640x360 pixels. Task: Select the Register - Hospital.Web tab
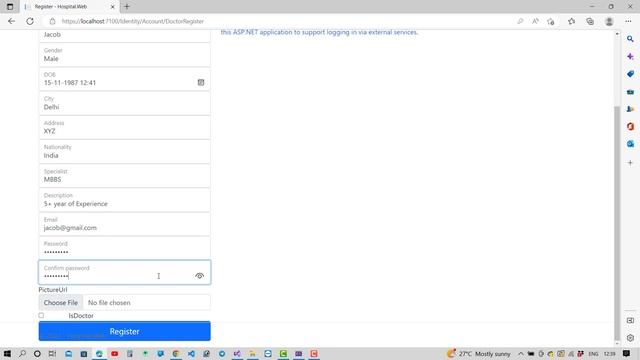pyautogui.click(x=69, y=7)
